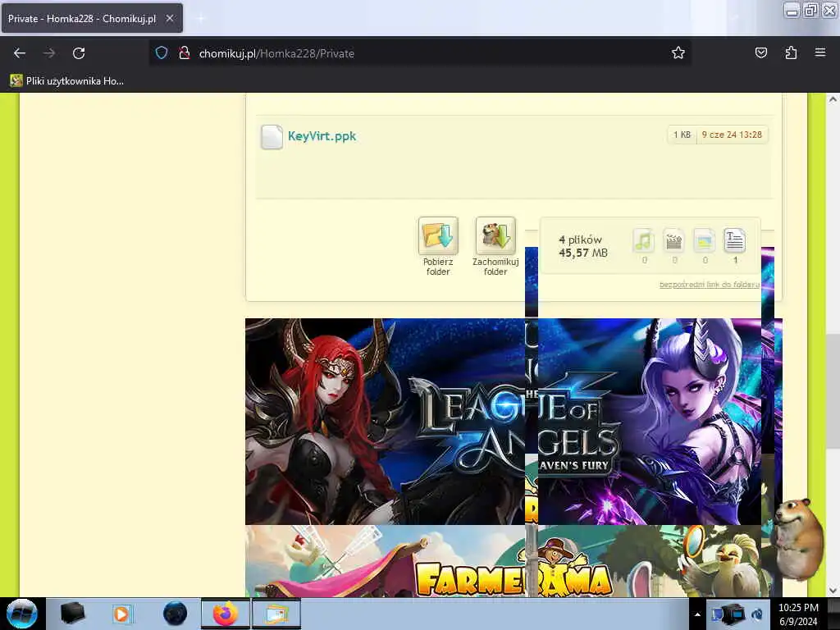Click the Pobierz folder download icon
Image resolution: width=840 pixels, height=630 pixels.
(x=438, y=236)
